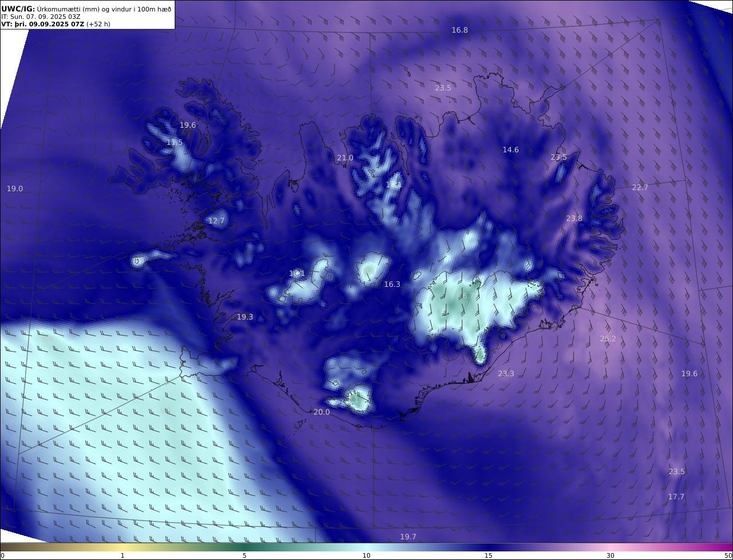Click the '0' tick on the color scale
Viewport: 733px width, 560px height.
2,556
